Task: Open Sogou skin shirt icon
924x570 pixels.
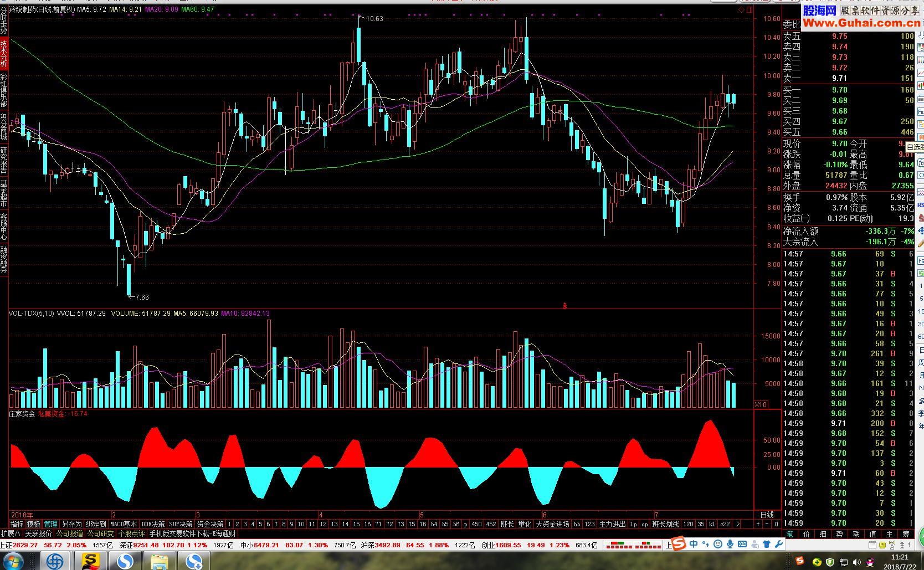Action: pos(767,544)
